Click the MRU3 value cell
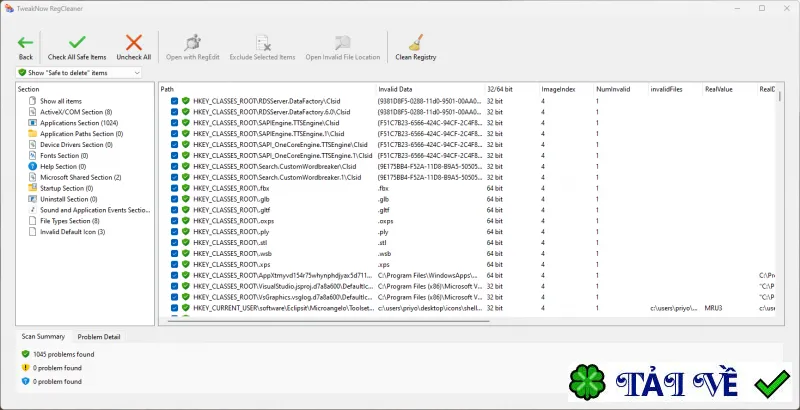This screenshot has width=800, height=410. pos(713,308)
